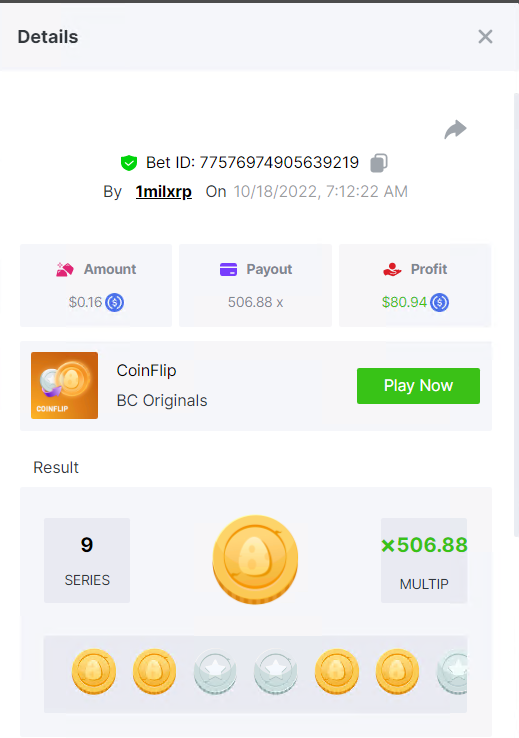Screen dimensions: 519x738
Task: Click the Play Now button
Action: pyautogui.click(x=418, y=386)
